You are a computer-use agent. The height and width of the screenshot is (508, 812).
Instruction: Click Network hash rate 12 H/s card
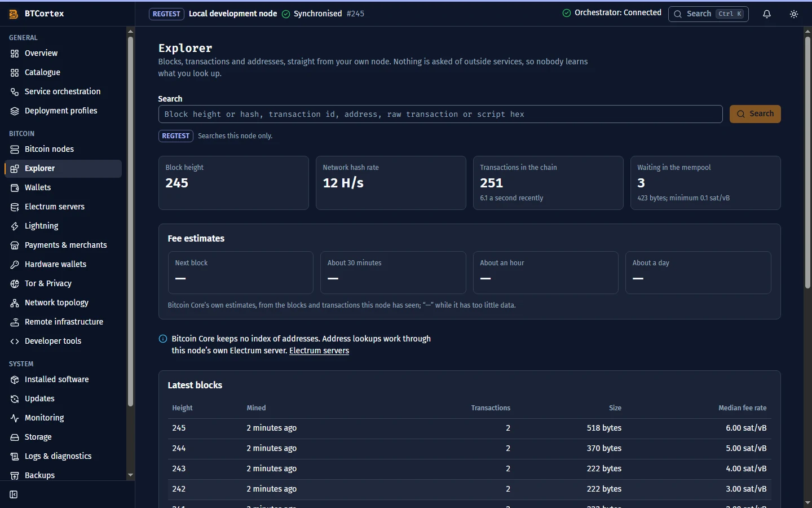click(391, 183)
